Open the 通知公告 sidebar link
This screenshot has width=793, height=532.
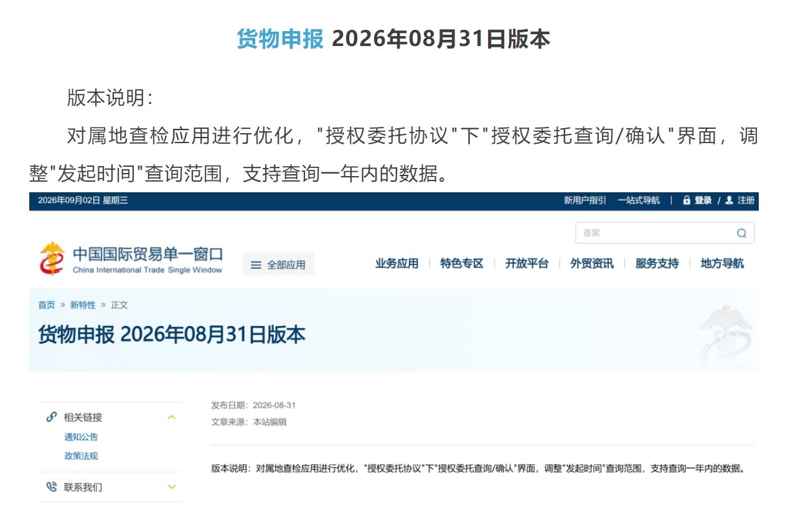(81, 437)
